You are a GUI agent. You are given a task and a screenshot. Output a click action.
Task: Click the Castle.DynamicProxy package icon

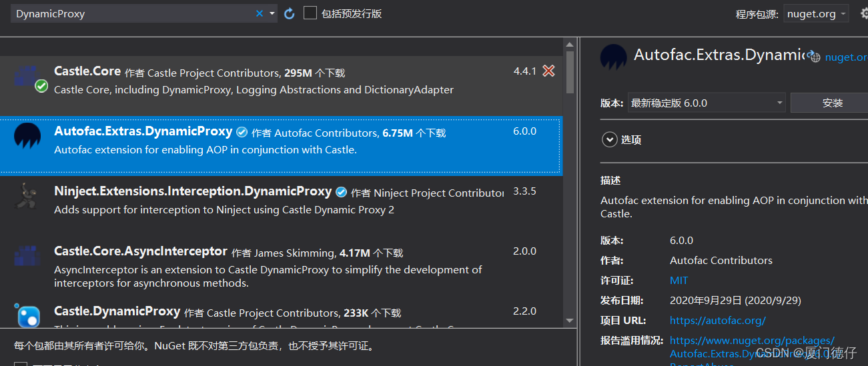coord(27,315)
